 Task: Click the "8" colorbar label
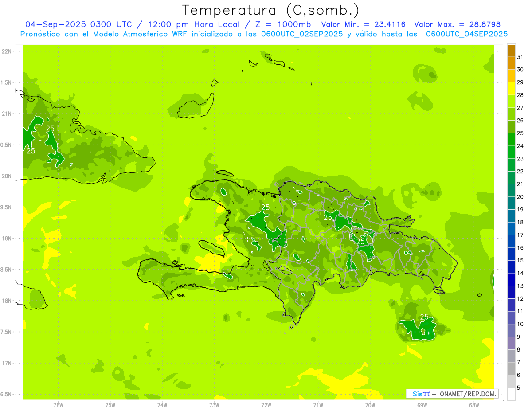tap(519, 350)
